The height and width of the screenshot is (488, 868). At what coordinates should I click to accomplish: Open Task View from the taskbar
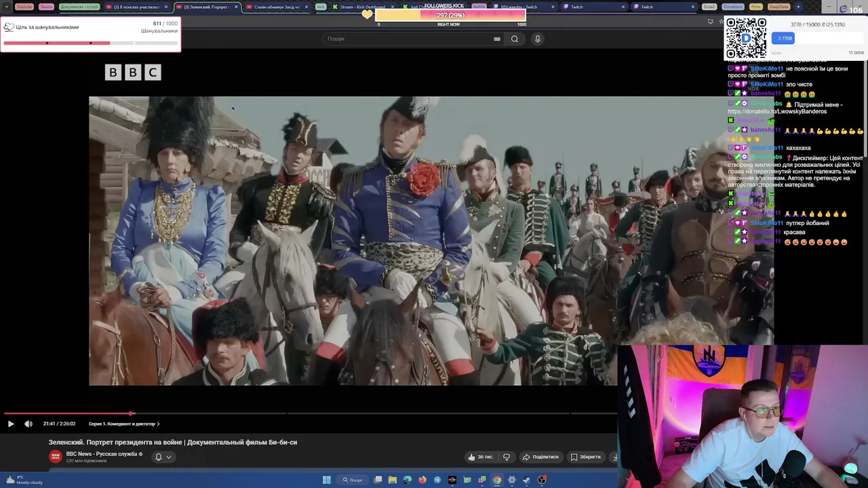point(378,480)
